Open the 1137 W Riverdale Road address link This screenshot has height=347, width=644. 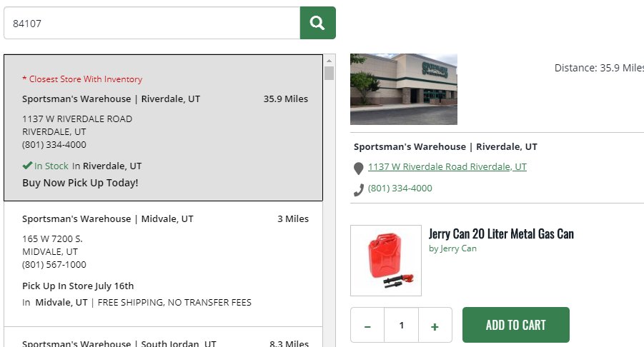447,166
